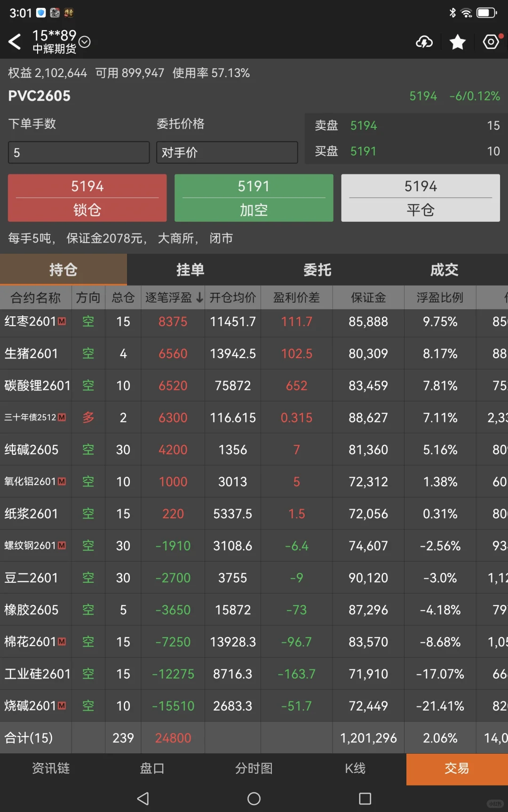Tap the gray 平仓 5194 button

point(421,198)
